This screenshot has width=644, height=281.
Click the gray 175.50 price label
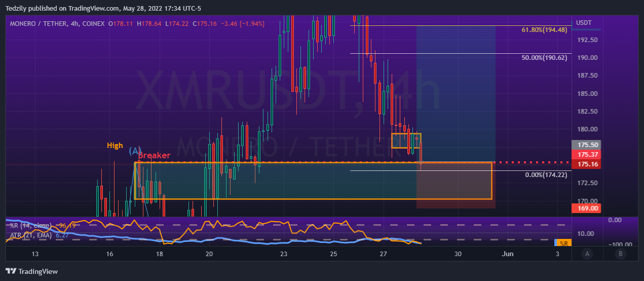(x=586, y=145)
